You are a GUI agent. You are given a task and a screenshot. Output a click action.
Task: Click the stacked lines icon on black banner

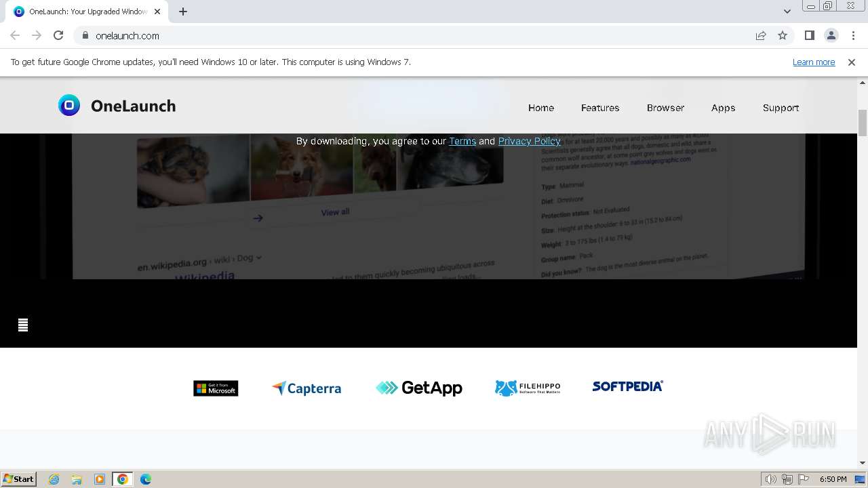click(x=23, y=325)
